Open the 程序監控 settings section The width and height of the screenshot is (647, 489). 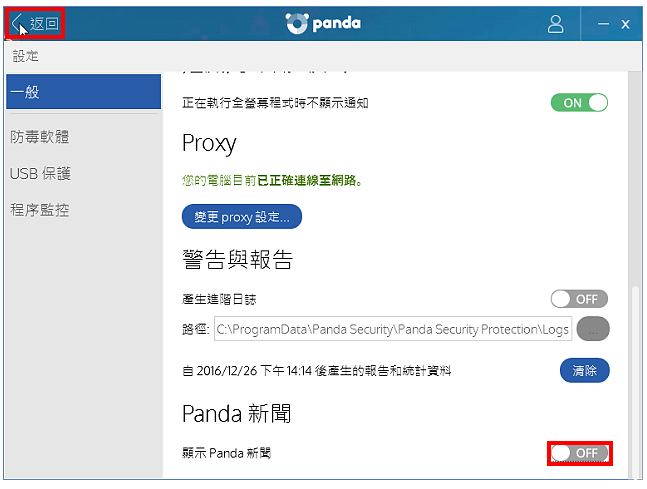coord(40,210)
